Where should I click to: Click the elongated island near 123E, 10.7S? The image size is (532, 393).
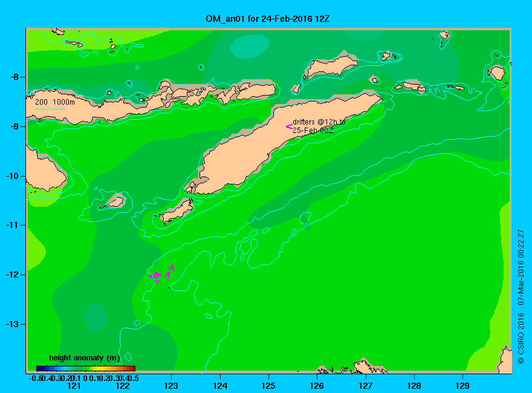pos(177,210)
